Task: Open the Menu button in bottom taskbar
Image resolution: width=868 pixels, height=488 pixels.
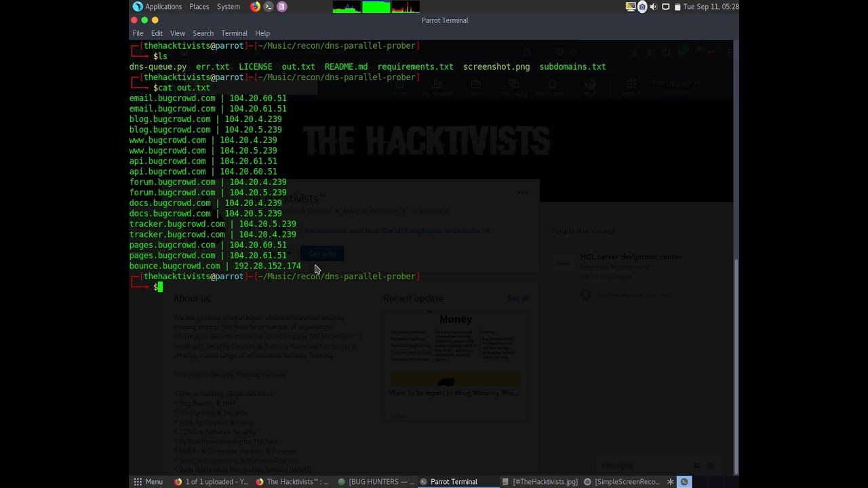Action: [x=148, y=482]
